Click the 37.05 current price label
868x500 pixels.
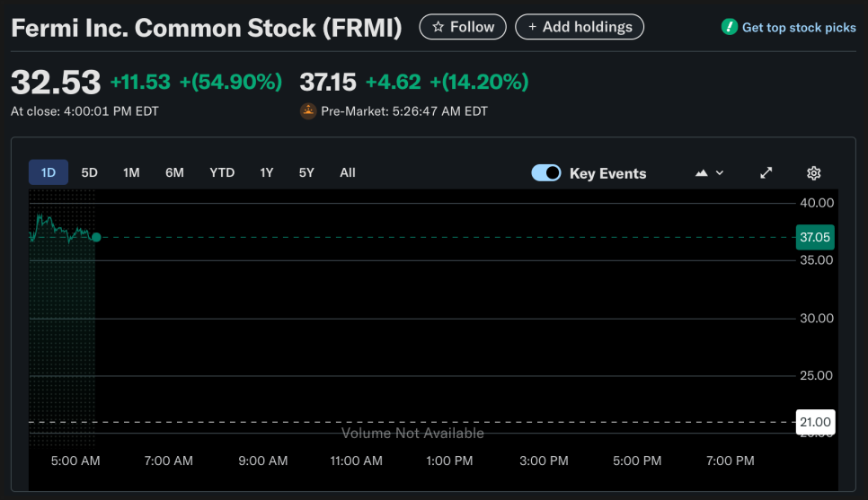click(815, 238)
